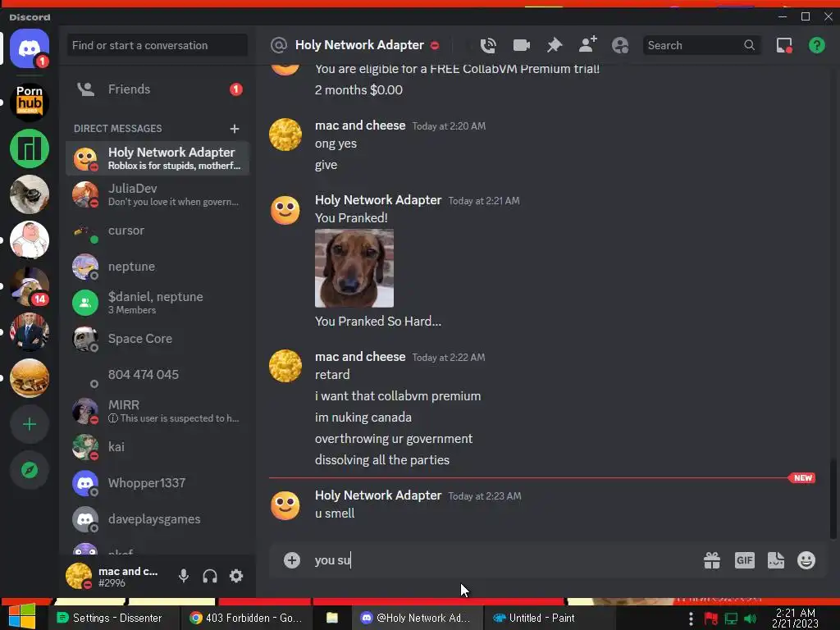Open the Friends tab
The width and height of the screenshot is (840, 630).
(x=157, y=89)
